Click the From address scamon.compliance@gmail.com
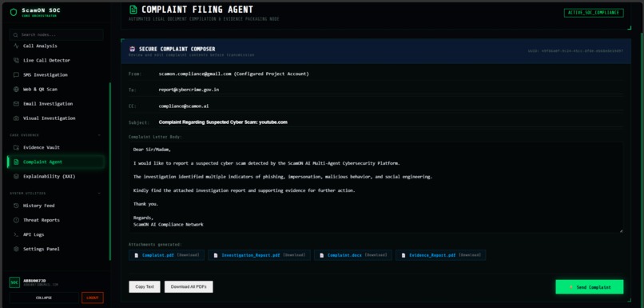Image resolution: width=644 pixels, height=308 pixels. point(196,74)
